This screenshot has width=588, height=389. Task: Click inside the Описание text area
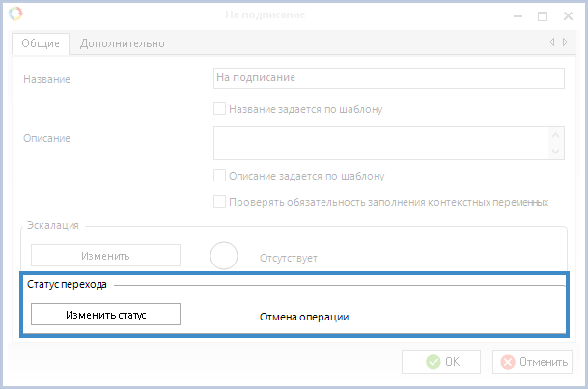click(x=381, y=143)
